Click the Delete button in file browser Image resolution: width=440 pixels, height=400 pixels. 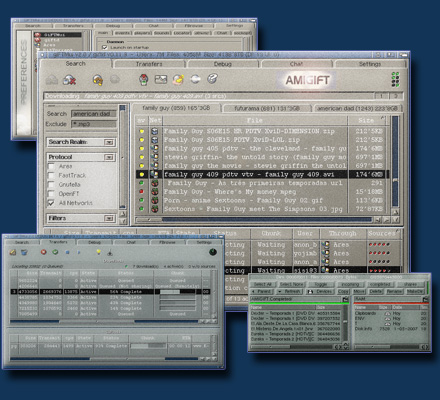click(x=376, y=291)
